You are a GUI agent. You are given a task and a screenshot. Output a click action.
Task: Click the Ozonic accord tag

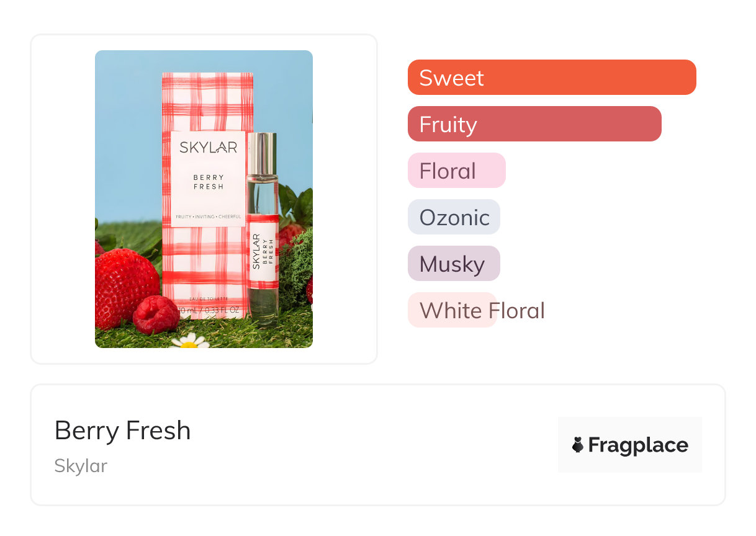(454, 217)
